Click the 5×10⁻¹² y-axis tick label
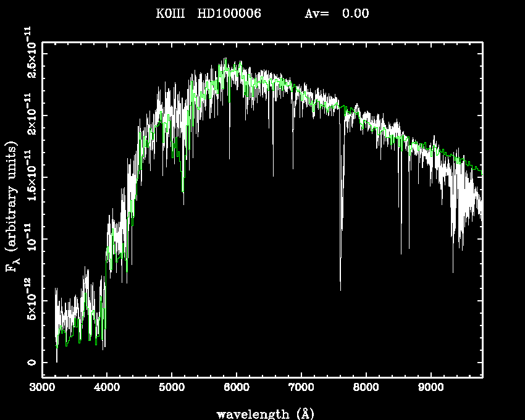The height and width of the screenshot is (420, 525). pyautogui.click(x=30, y=301)
